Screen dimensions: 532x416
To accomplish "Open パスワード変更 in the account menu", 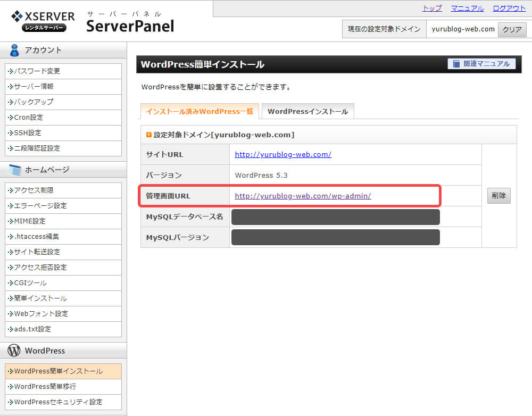I will coord(37,71).
